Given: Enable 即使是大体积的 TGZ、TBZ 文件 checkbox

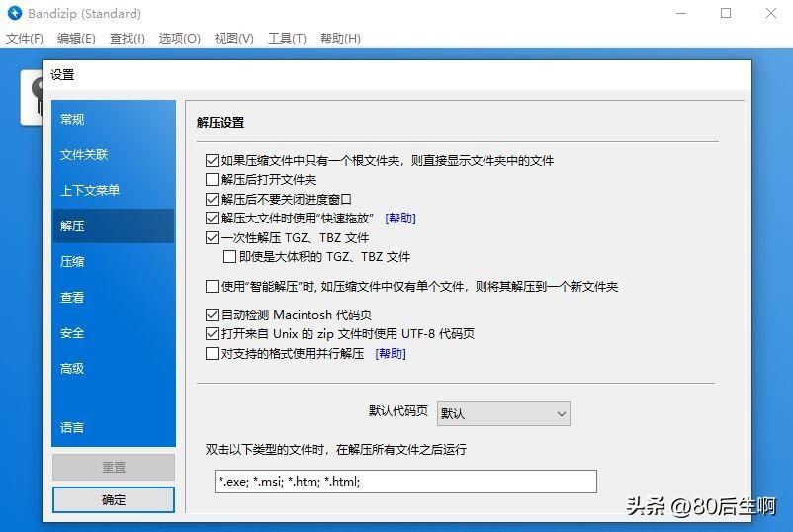Looking at the screenshot, I should point(229,257).
